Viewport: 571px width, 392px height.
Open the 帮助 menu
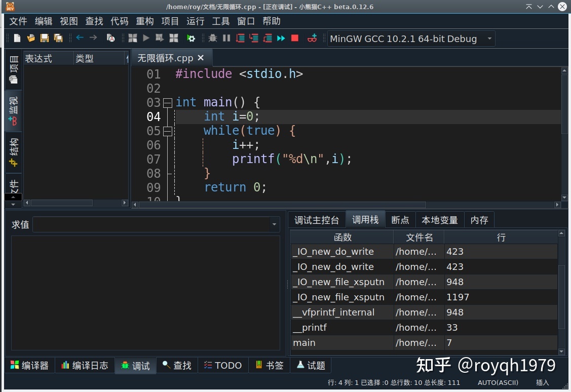click(x=272, y=21)
